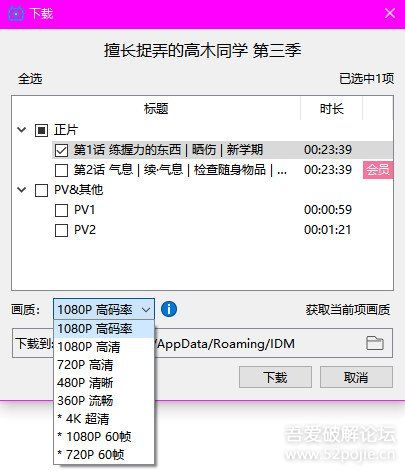Viewport: 405px width, 471px height.
Task: Check the PV&其他 group checkbox
Action: (x=41, y=190)
